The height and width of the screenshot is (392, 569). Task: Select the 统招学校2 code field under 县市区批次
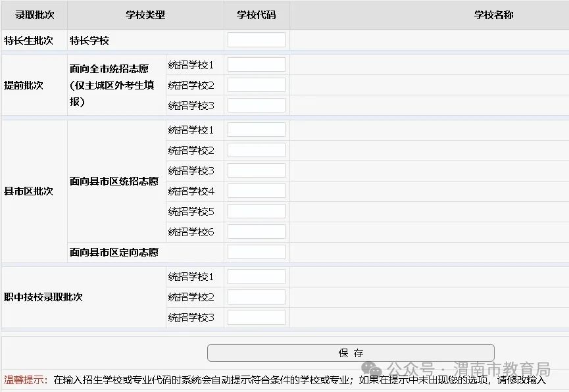coord(256,150)
